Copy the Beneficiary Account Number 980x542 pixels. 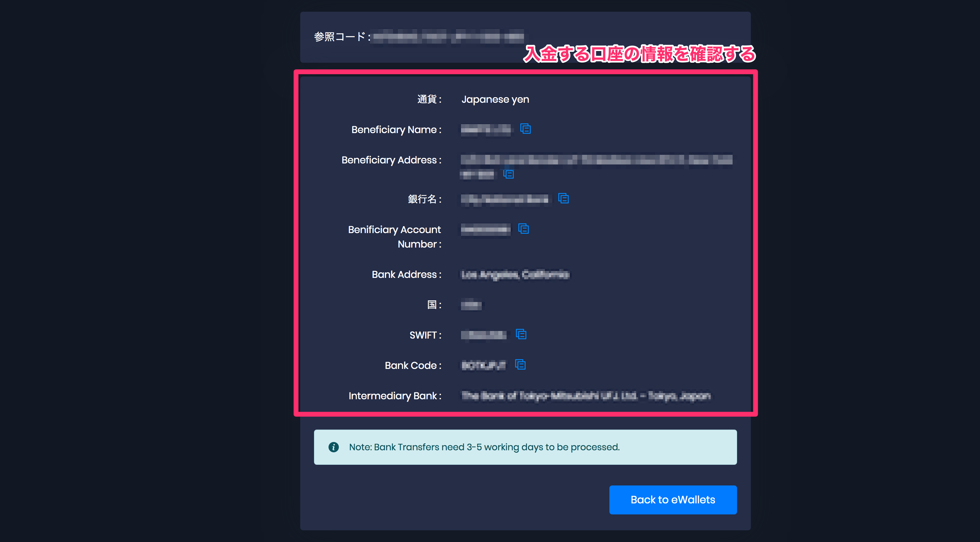(x=523, y=229)
